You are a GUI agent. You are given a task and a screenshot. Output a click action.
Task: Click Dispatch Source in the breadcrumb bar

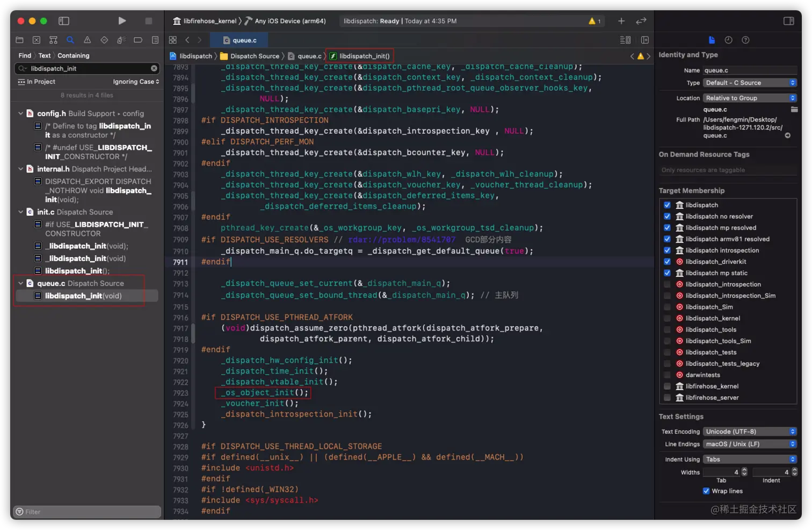[x=255, y=56]
